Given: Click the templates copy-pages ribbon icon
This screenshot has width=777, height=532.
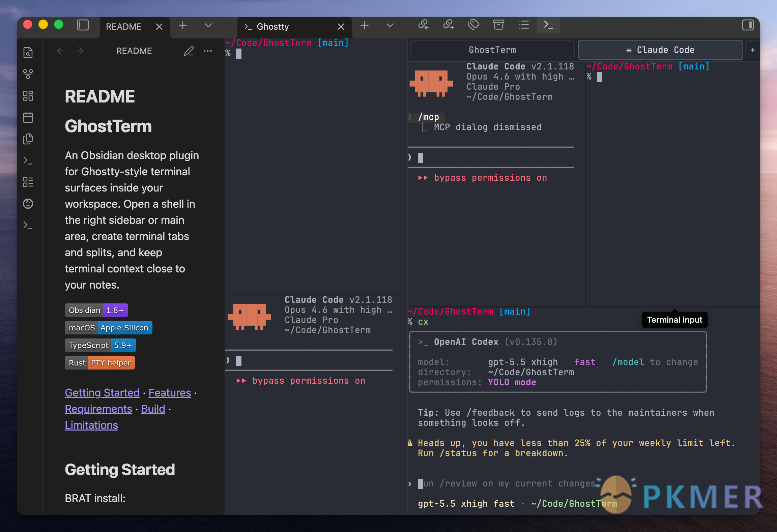Looking at the screenshot, I should pos(28,139).
